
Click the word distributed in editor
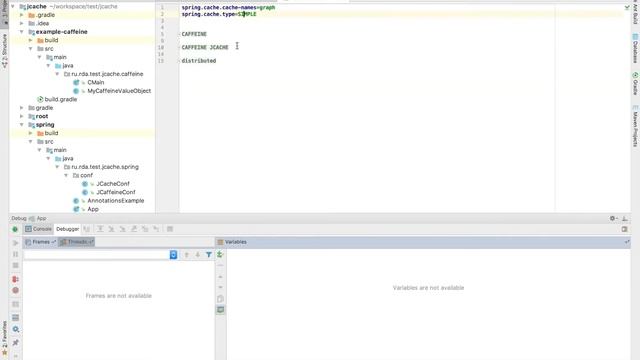pyautogui.click(x=199, y=61)
